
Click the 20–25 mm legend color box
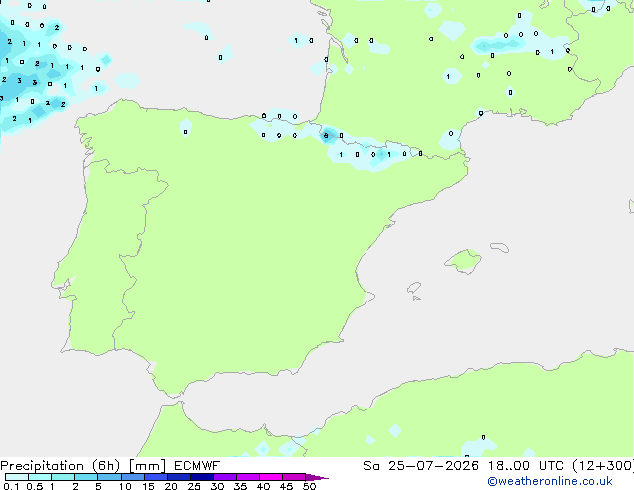(178, 477)
